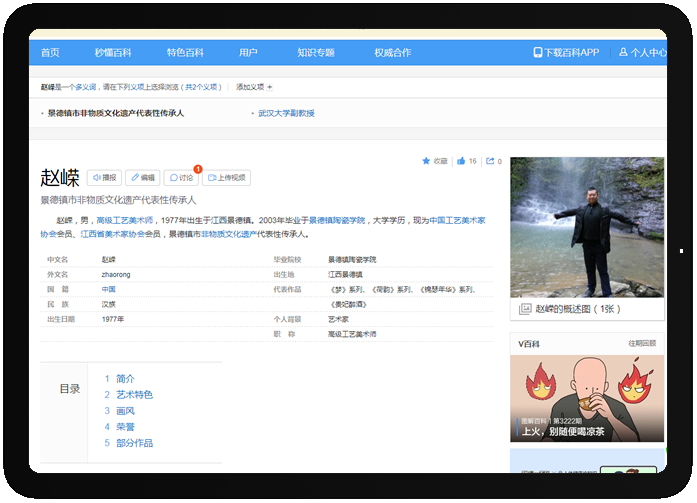The height and width of the screenshot is (503, 697).
Task: Open the 秒懂百科 menu item
Action: (x=113, y=52)
